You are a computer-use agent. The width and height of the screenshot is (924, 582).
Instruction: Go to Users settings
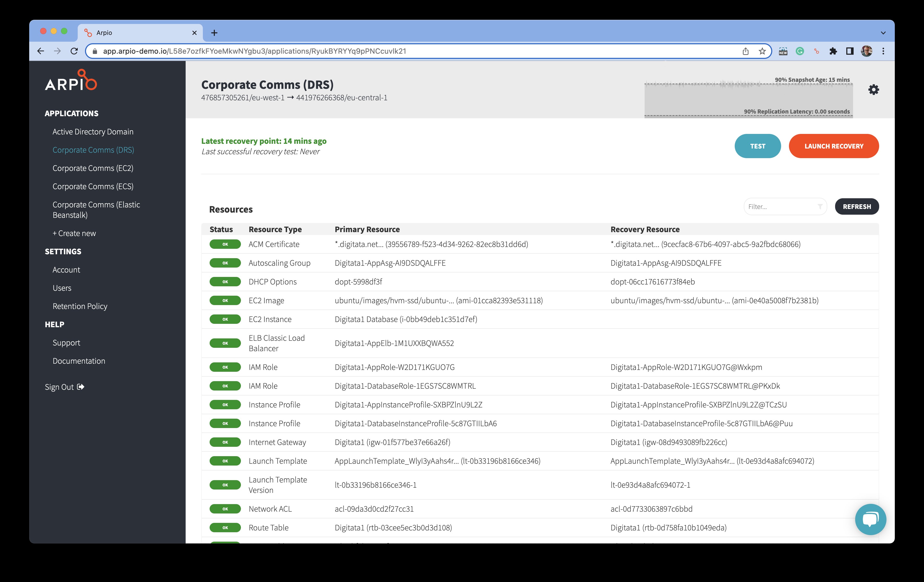(62, 288)
